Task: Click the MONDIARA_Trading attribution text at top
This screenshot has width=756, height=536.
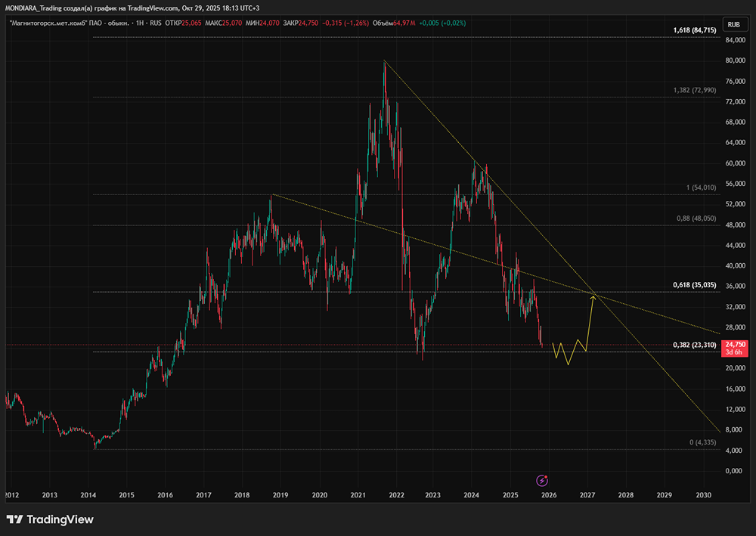Action: (x=132, y=8)
